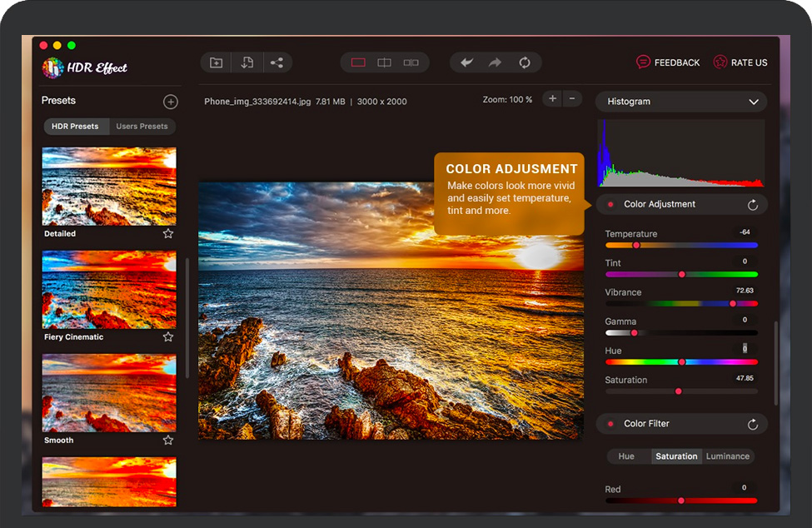Click the Temperature slider handle

(x=636, y=245)
